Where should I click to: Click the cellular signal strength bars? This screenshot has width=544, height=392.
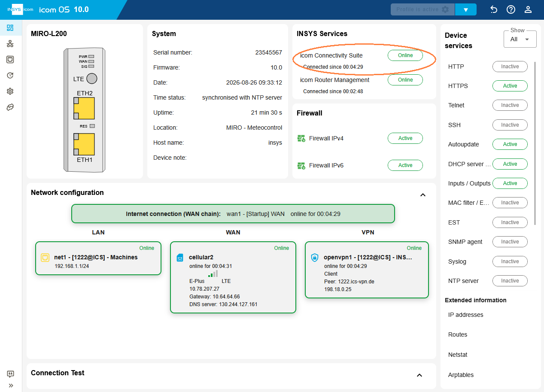coord(213,273)
